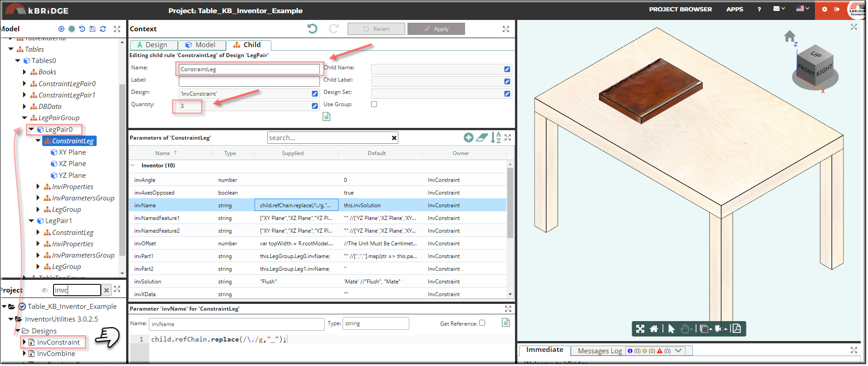Select the InvConstraint design in Project tree
The height and width of the screenshot is (366, 868).
pyautogui.click(x=58, y=342)
